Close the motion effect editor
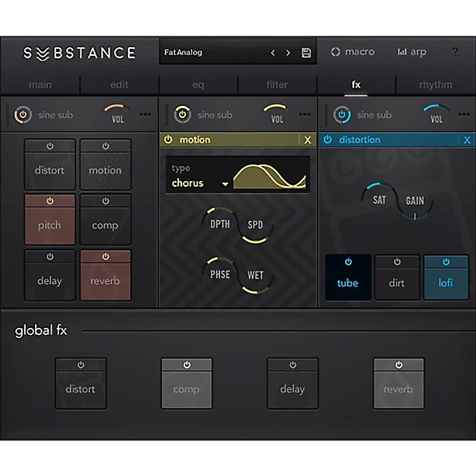The image size is (476, 476). click(x=308, y=140)
